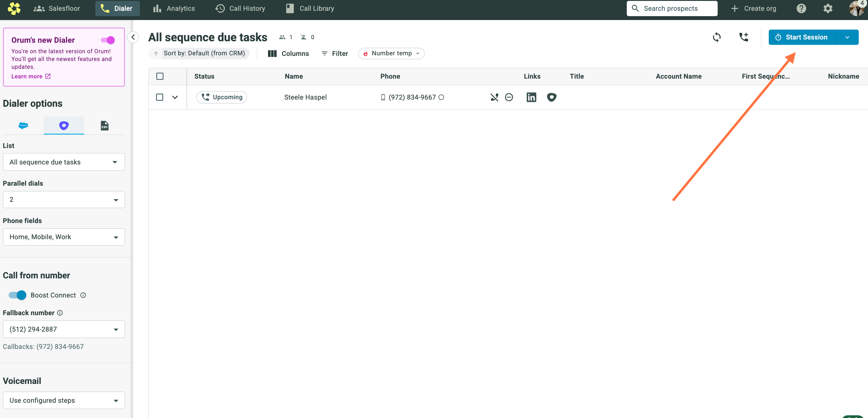Toggle Orum's new Dialer switch
Screen dimensions: 868x418
108,40
